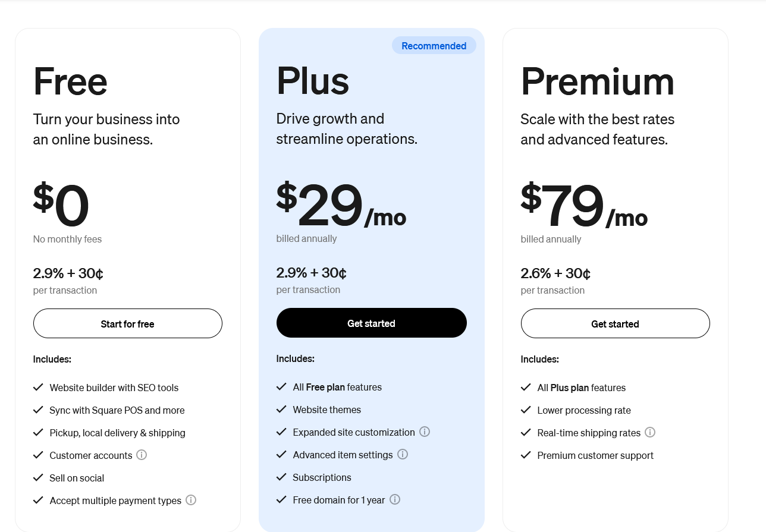
Task: Click the info icon next to Advanced item settings
Action: coord(403,454)
